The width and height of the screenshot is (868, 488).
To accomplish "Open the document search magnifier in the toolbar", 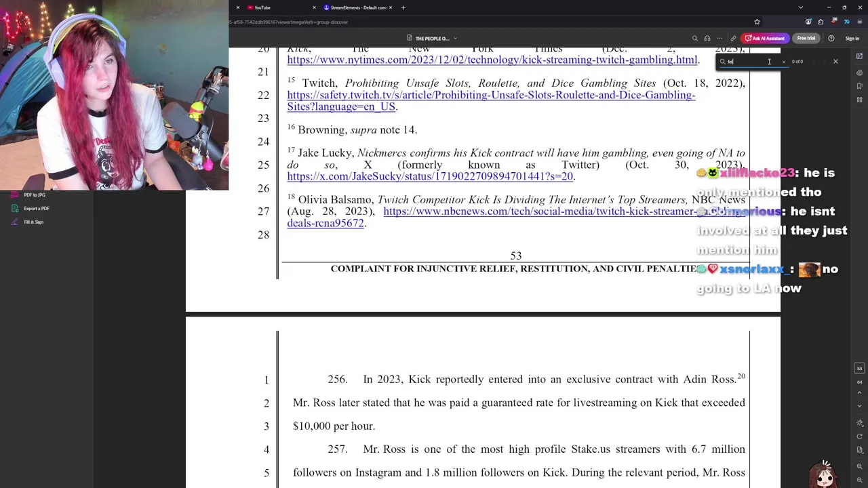I will [x=694, y=39].
